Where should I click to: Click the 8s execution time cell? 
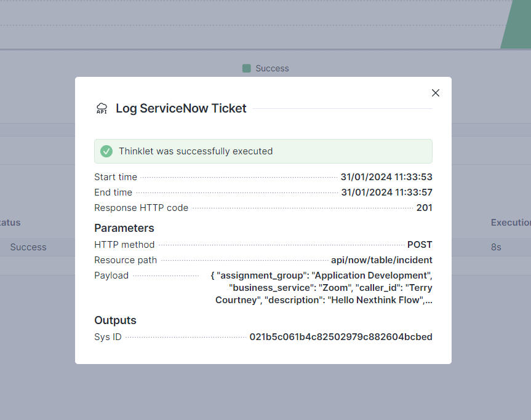496,247
